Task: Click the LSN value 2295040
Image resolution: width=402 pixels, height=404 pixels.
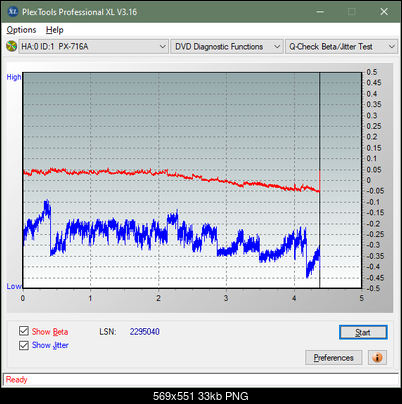Action: coord(145,332)
